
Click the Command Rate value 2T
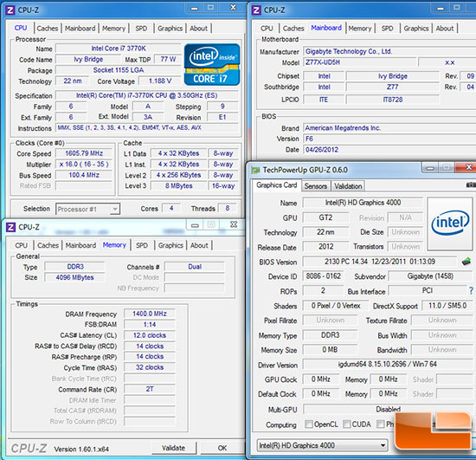(x=150, y=389)
